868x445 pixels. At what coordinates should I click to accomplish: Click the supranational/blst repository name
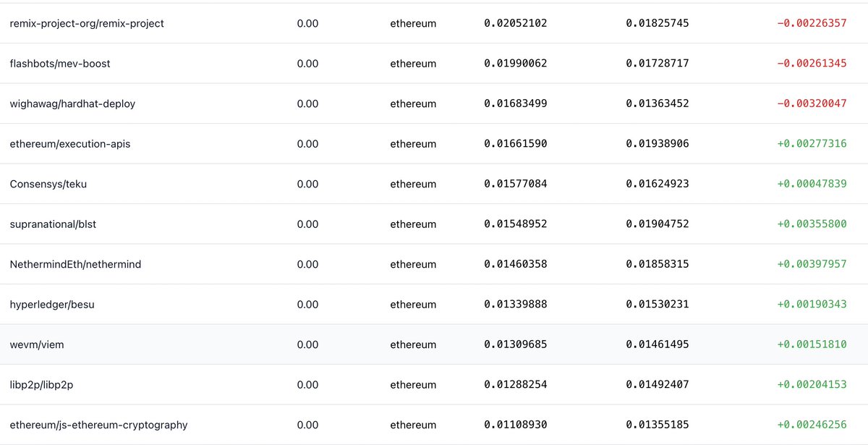pos(53,224)
